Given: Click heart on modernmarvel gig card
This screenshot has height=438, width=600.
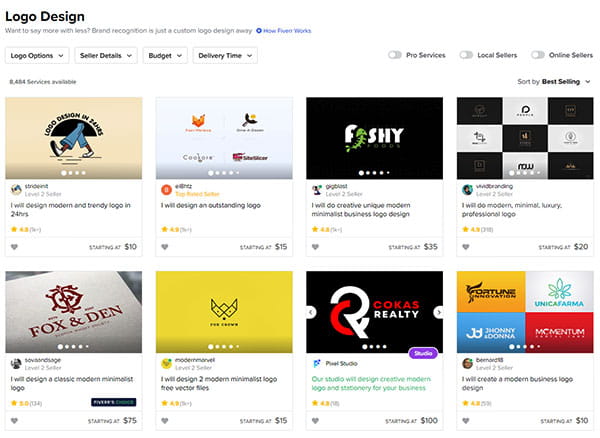Looking at the screenshot, I should [x=165, y=421].
